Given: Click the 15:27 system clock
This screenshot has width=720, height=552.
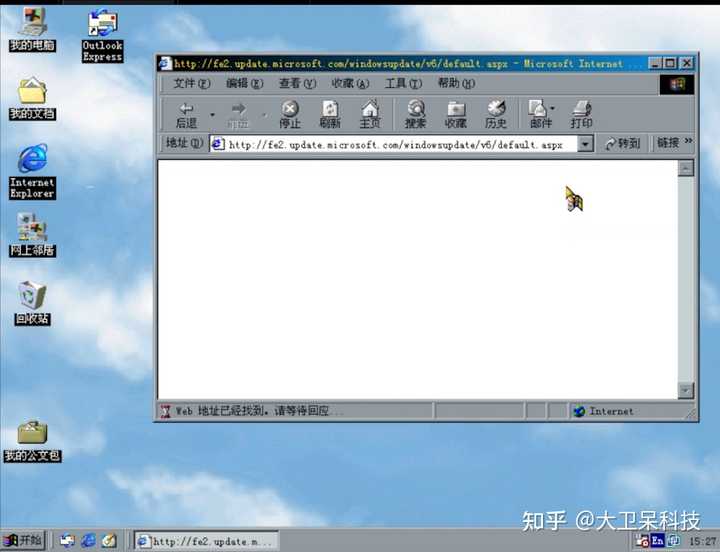Looking at the screenshot, I should click(703, 541).
